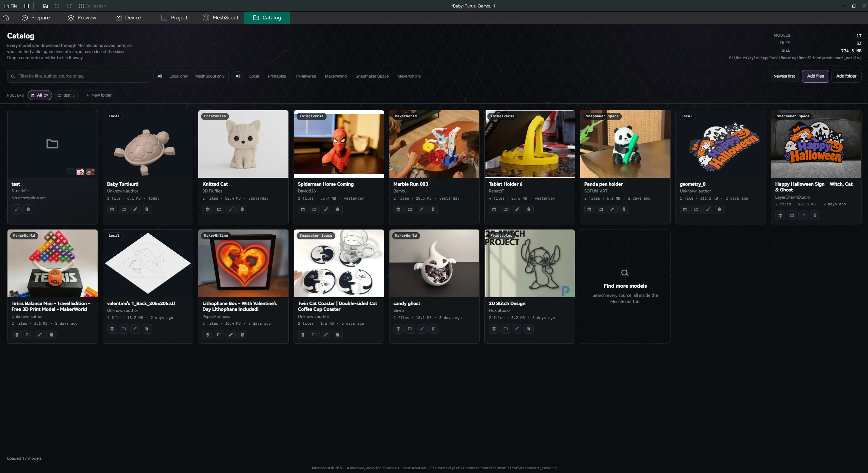The image size is (868, 473).
Task: Click folder icon on valentine's 1_Back_205x205.stl card
Action: point(123,329)
